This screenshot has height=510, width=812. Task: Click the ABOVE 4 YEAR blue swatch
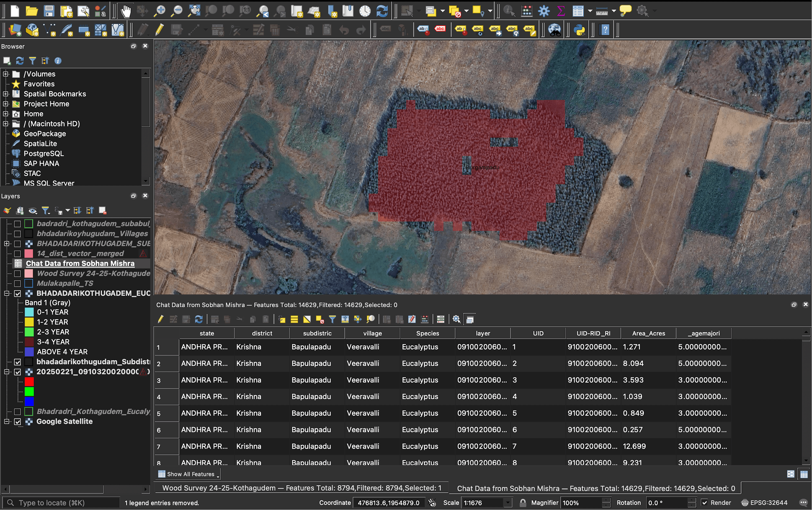29,352
